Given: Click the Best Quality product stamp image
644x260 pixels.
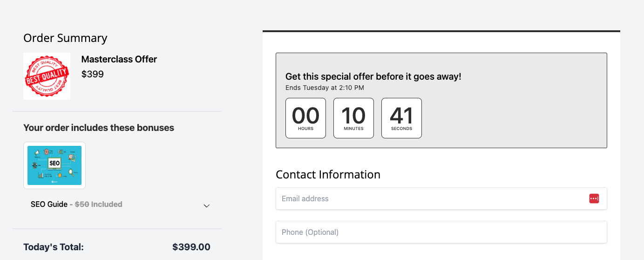Looking at the screenshot, I should click(x=47, y=76).
